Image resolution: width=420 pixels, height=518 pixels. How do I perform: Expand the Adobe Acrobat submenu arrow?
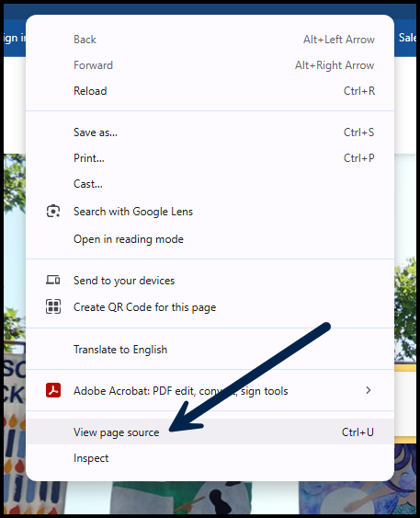pyautogui.click(x=369, y=390)
